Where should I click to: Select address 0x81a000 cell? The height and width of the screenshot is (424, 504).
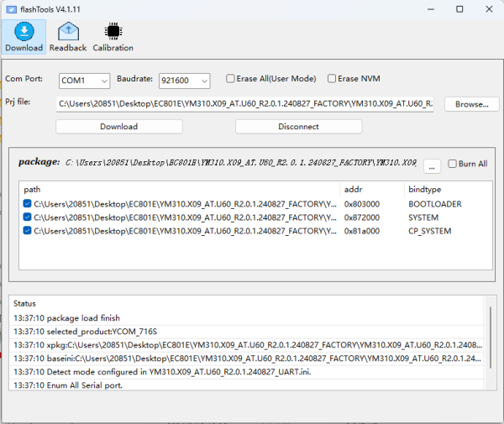pyautogui.click(x=361, y=231)
